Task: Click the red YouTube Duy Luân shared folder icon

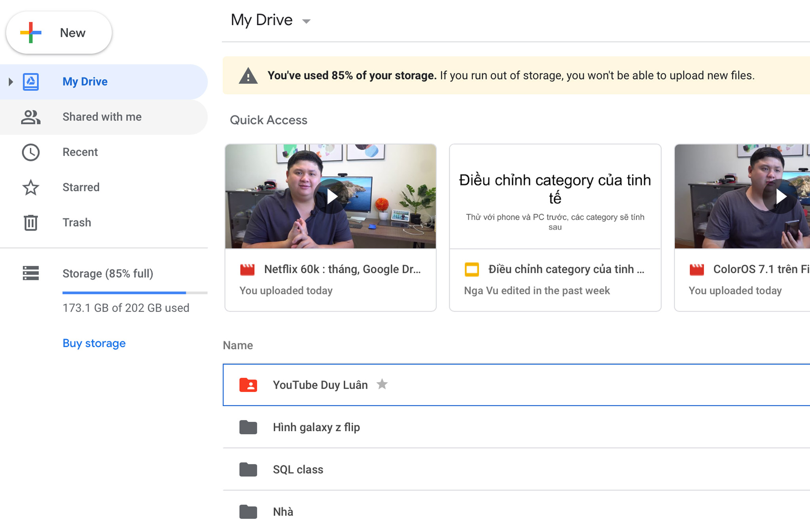Action: coord(248,385)
